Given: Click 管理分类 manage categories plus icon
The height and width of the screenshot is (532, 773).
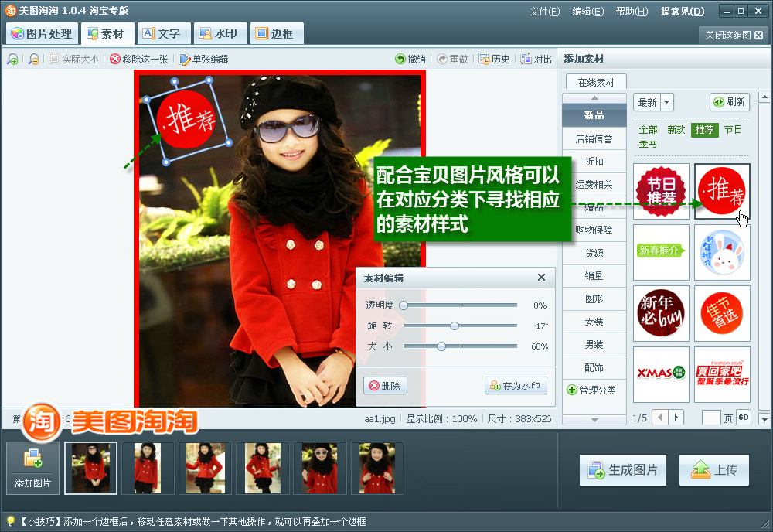Looking at the screenshot, I should tap(572, 390).
